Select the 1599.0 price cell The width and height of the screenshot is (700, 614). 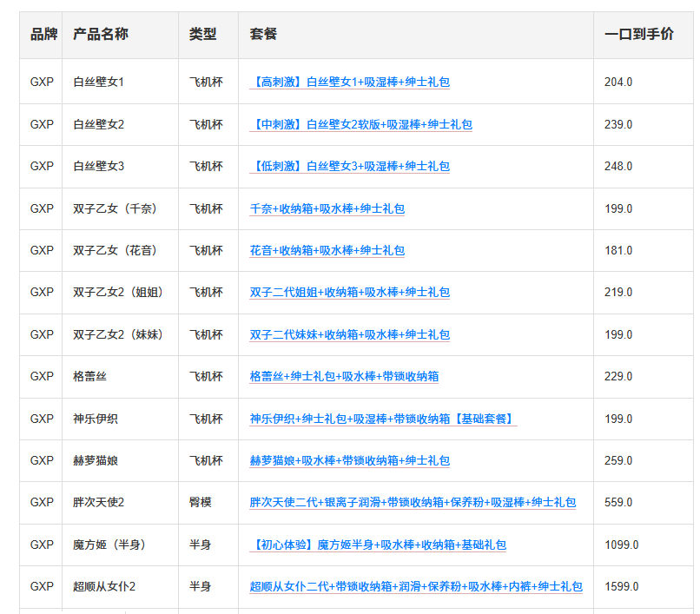tap(621, 586)
